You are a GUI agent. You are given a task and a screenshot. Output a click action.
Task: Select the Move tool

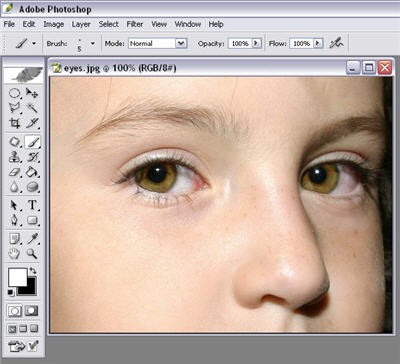tap(32, 93)
